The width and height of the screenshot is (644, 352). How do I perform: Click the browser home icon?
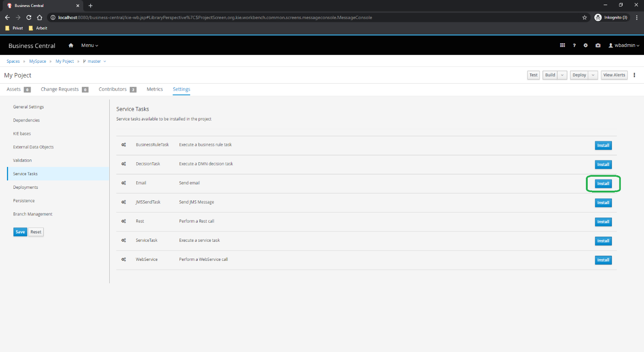coord(40,17)
